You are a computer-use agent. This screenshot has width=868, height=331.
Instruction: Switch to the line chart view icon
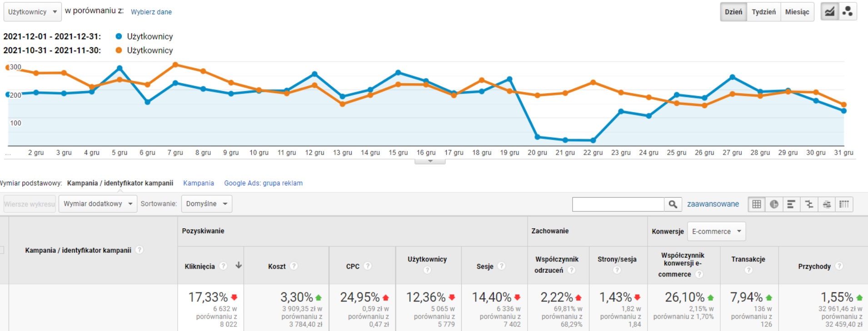[829, 12]
